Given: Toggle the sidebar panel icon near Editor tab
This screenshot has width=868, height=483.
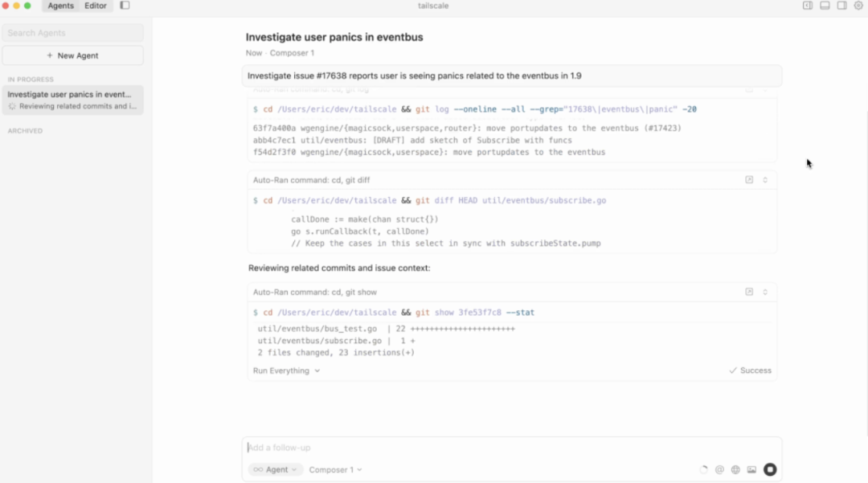Looking at the screenshot, I should pyautogui.click(x=125, y=6).
